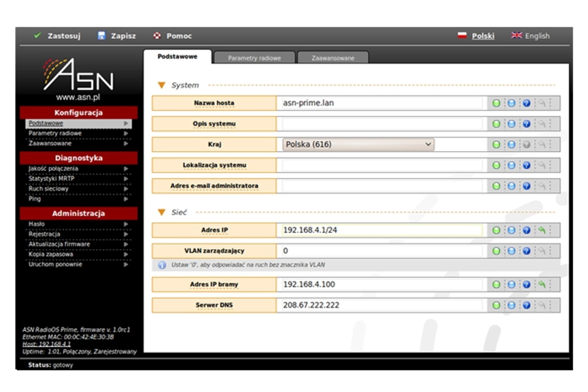This screenshot has width=588, height=392.
Task: Click blue circle icon in Adres IP bramy row
Action: click(x=511, y=285)
